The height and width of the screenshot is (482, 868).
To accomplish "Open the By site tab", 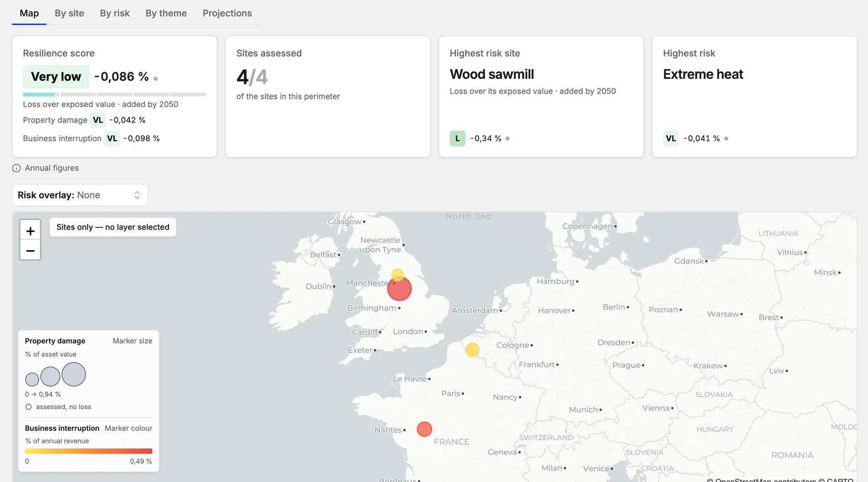I will 69,13.
